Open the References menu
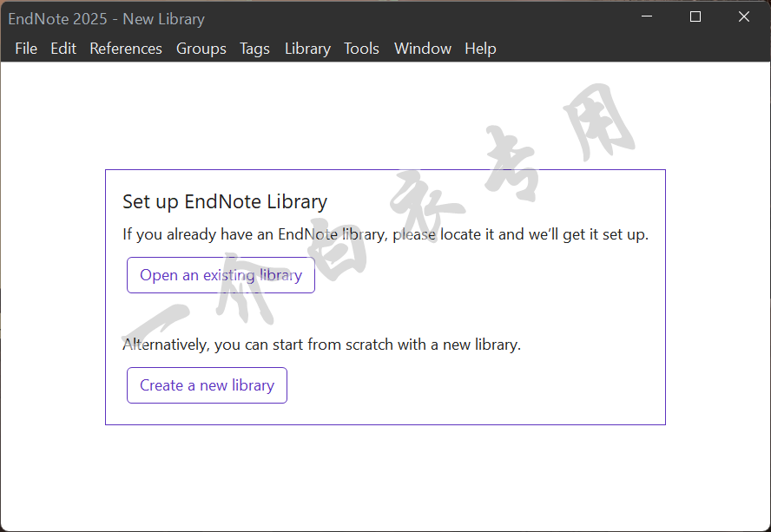This screenshot has height=532, width=771. coord(126,49)
